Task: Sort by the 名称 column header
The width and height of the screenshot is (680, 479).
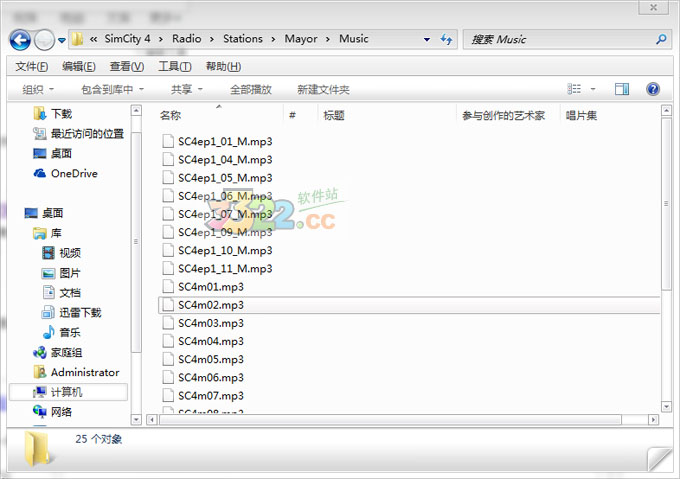Action: pyautogui.click(x=170, y=115)
